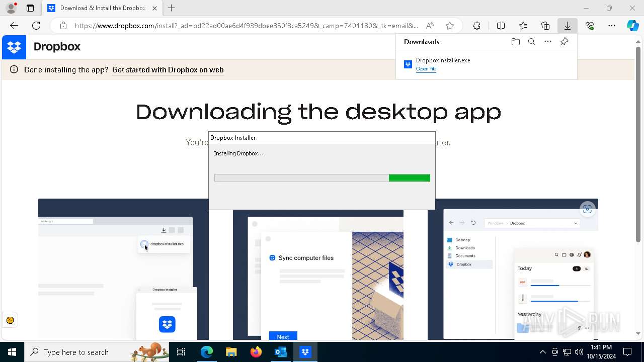
Task: Click the visual search icon on image
Action: (587, 210)
